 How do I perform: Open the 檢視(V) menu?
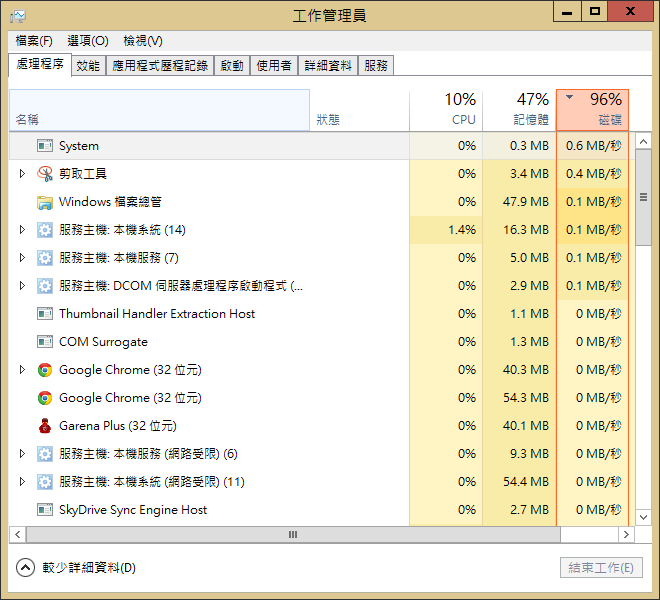(x=143, y=41)
